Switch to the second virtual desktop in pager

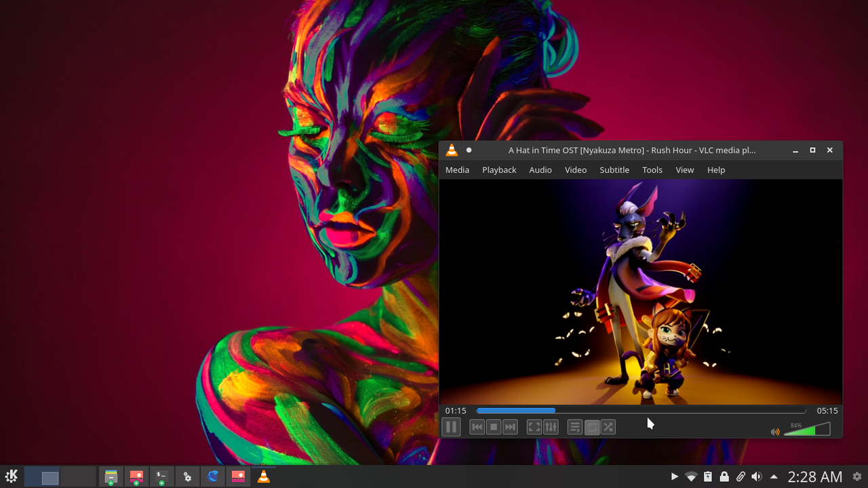(78, 476)
